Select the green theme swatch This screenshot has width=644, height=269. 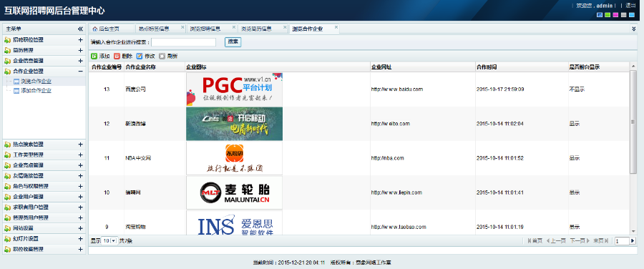pos(608,15)
